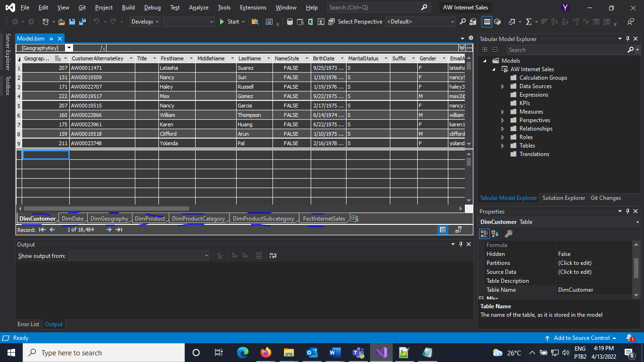644x362 pixels.
Task: Click the next record arrow
Action: coord(109,230)
